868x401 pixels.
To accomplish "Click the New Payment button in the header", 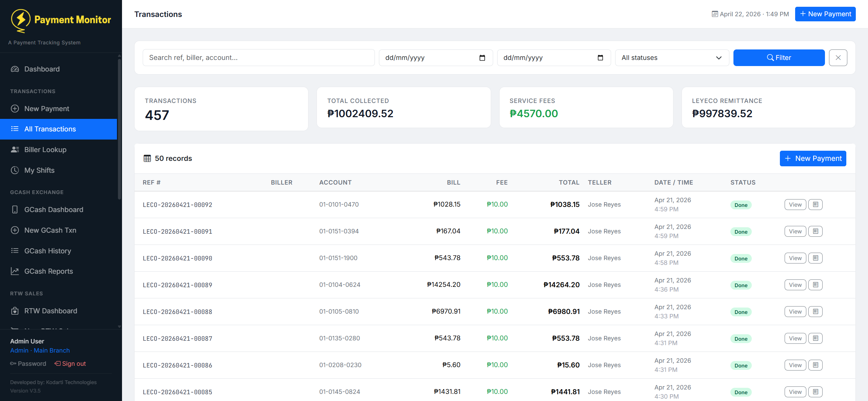I will pyautogui.click(x=825, y=14).
